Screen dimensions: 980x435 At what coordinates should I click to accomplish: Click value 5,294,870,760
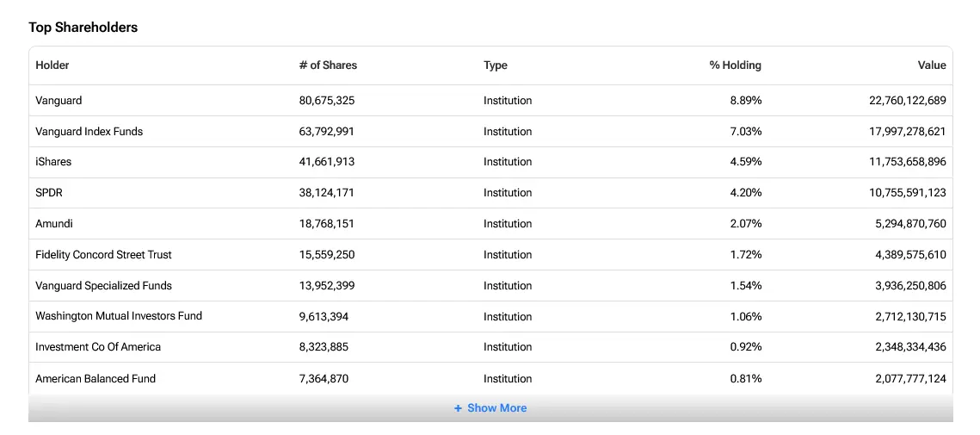[910, 223]
